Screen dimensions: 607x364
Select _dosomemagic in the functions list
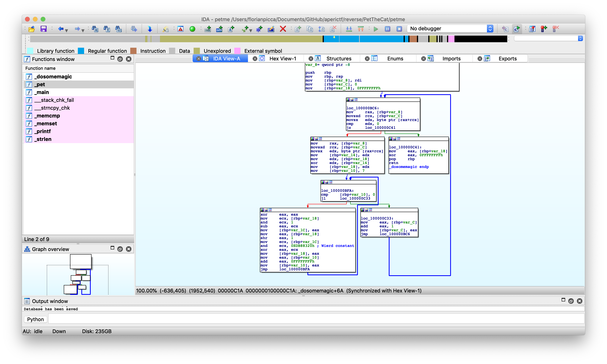tap(78, 76)
